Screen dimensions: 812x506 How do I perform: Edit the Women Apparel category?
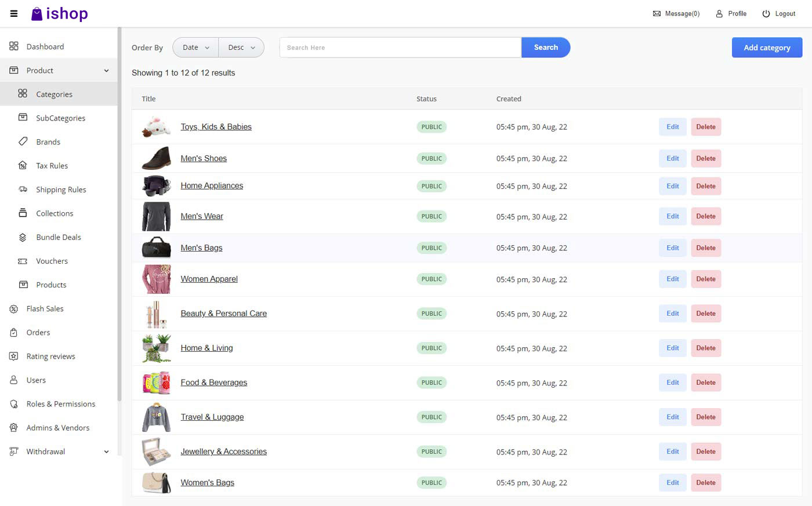point(672,279)
